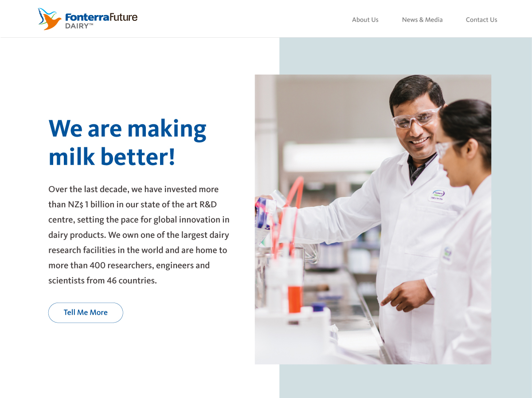The height and width of the screenshot is (398, 532).
Task: Click the headline We are making milk better
Action: click(x=127, y=142)
